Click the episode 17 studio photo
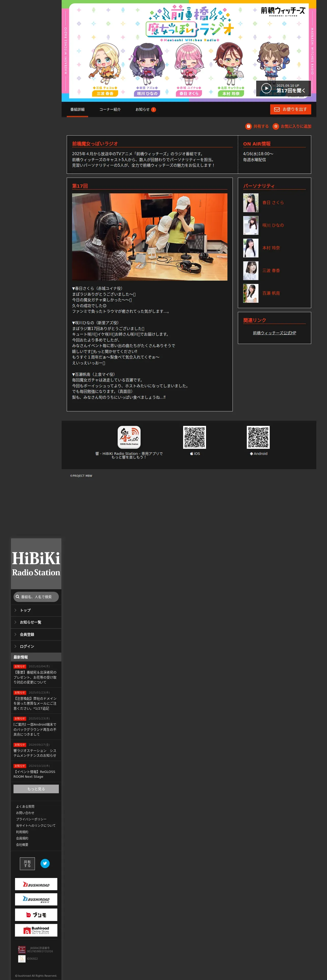This screenshot has width=327, height=980. click(x=149, y=237)
